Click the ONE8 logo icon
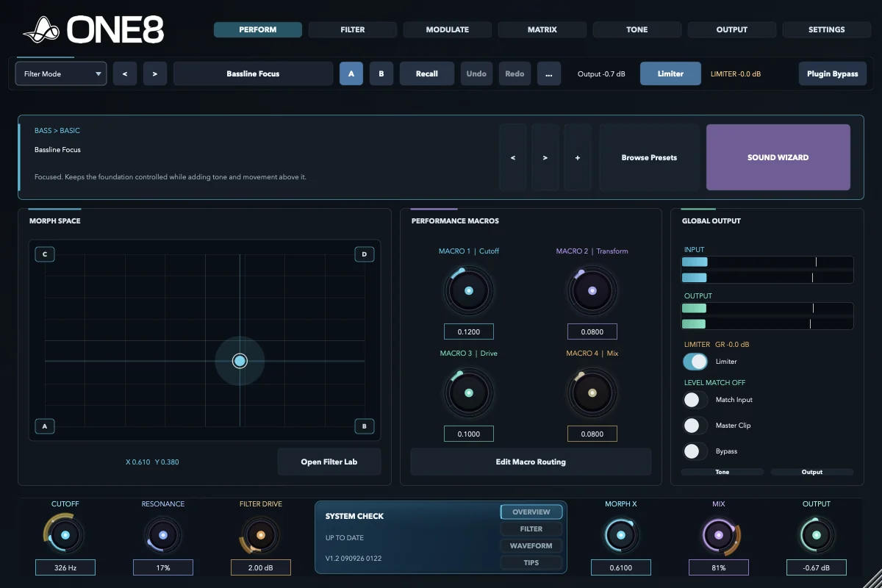 click(42, 31)
